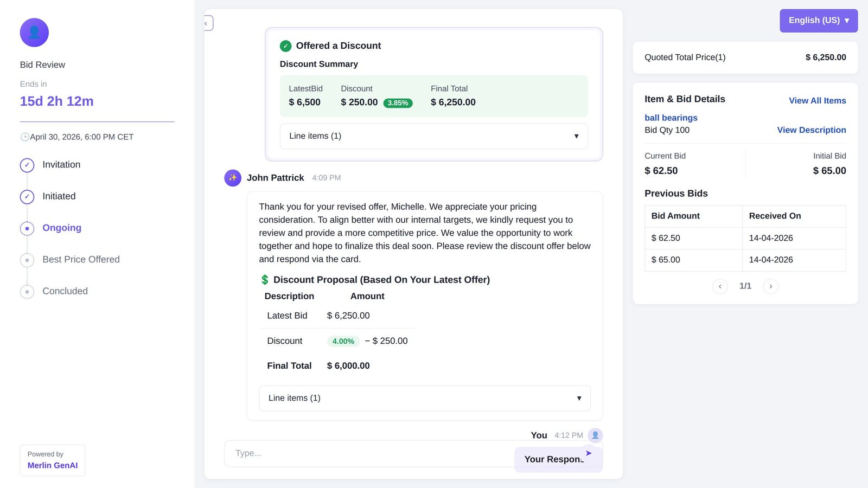
Task: Click the Best Price Offered stage label
Action: (x=81, y=260)
